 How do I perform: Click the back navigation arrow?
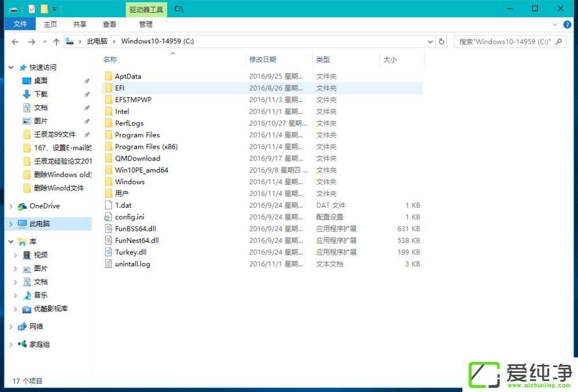[x=15, y=42]
